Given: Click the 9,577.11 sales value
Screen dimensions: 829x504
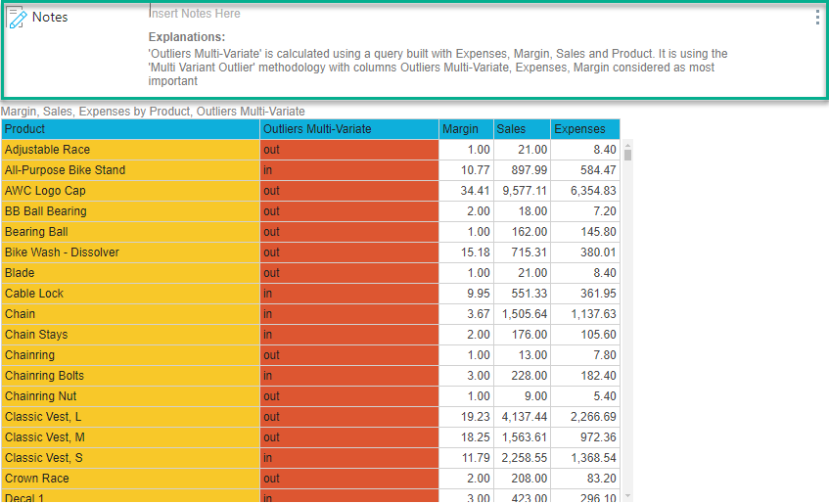Looking at the screenshot, I should click(522, 191).
